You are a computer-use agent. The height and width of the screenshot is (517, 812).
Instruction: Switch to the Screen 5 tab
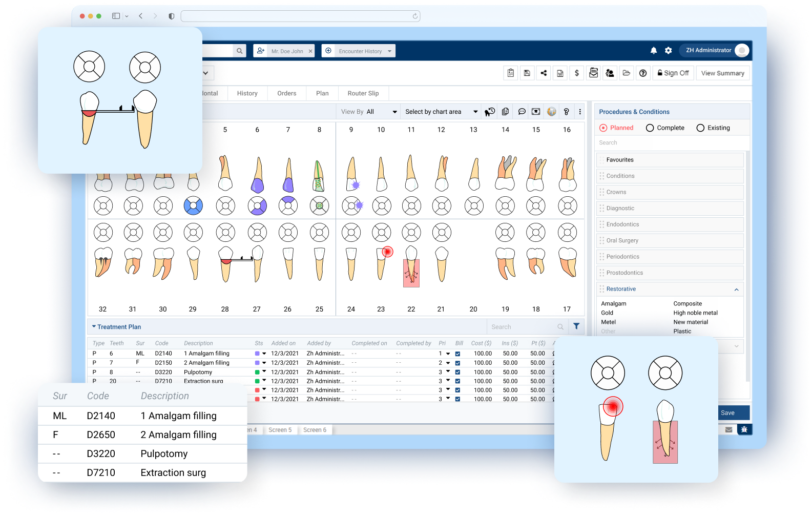[x=280, y=430]
